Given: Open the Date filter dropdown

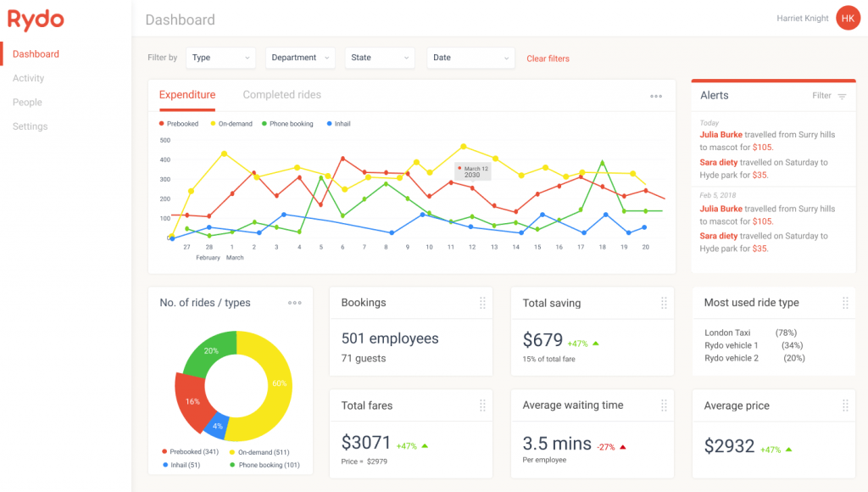Looking at the screenshot, I should coord(470,58).
